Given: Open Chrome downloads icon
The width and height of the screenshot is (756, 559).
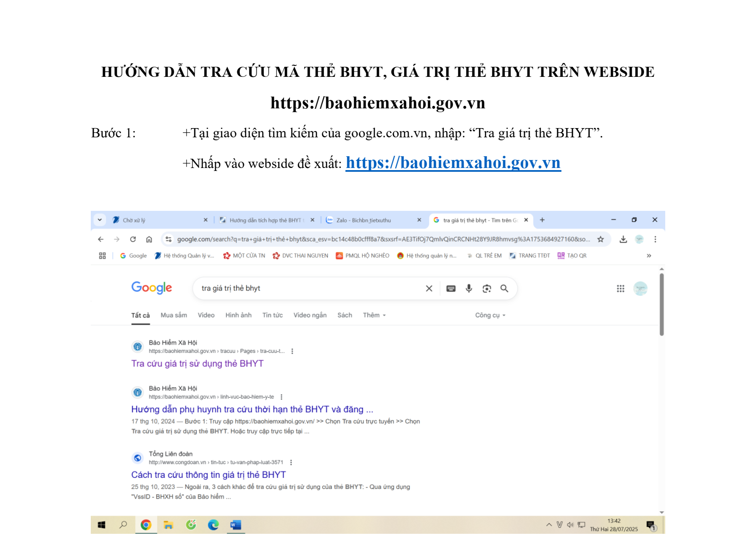Looking at the screenshot, I should 623,239.
